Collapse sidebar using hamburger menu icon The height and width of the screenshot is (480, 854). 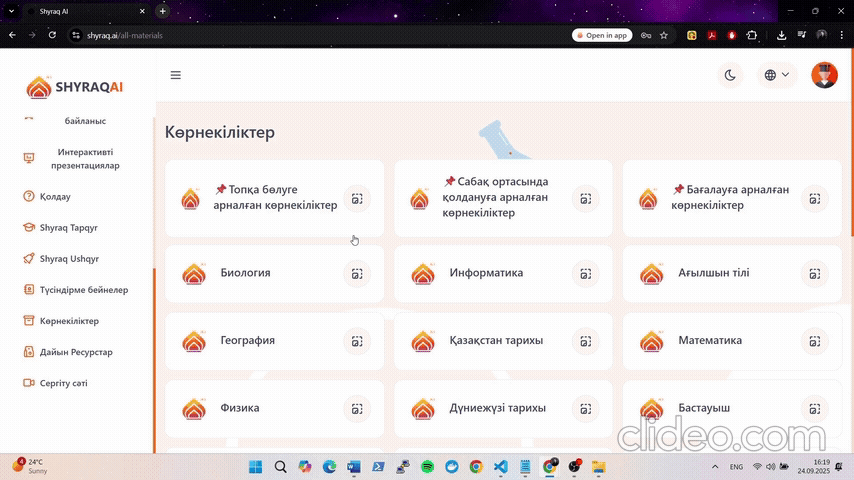click(176, 75)
